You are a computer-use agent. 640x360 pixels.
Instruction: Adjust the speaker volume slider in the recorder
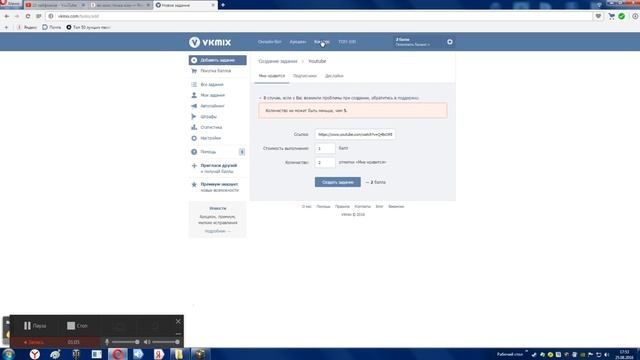[x=166, y=342]
